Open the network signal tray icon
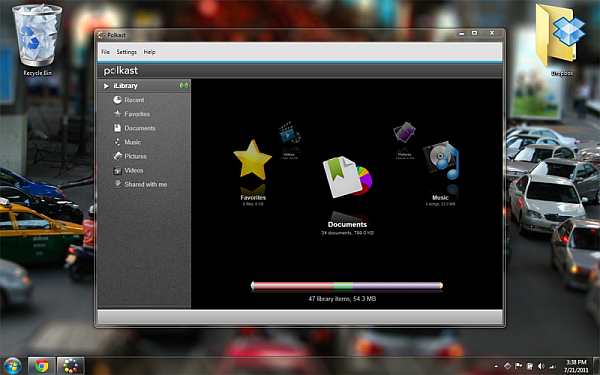Viewport: 600px width, 375px height. point(552,366)
